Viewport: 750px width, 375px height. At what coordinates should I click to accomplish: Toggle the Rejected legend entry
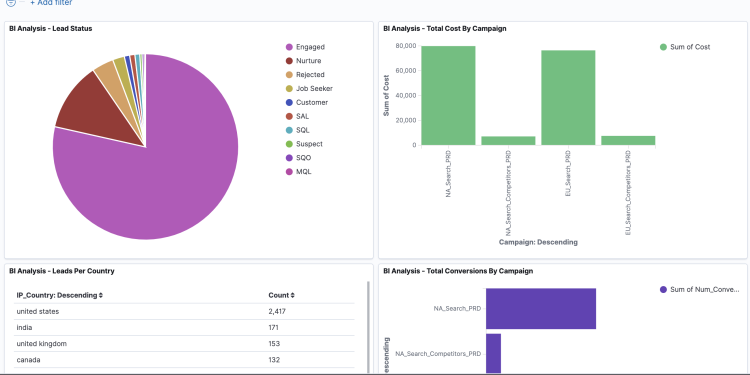(x=305, y=75)
